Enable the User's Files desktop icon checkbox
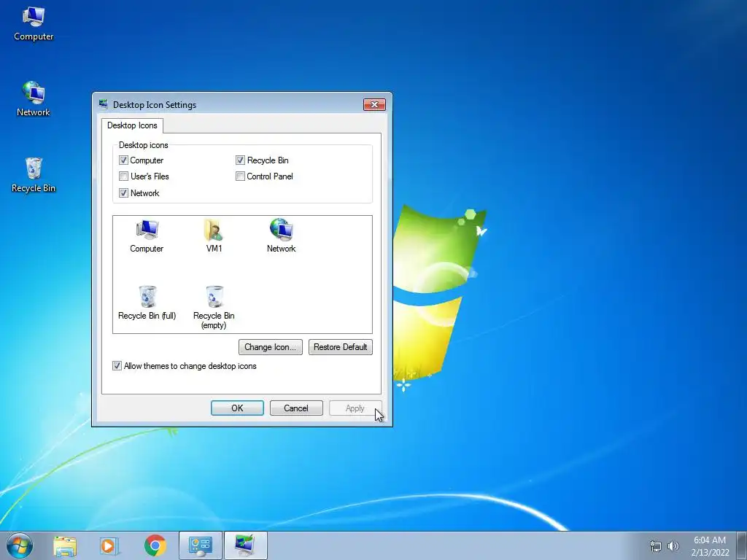747x560 pixels. click(123, 176)
